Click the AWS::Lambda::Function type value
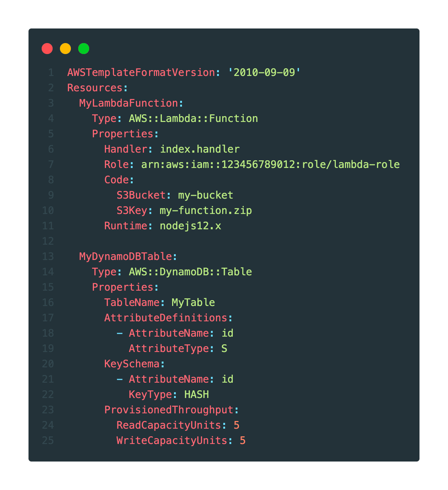Image resolution: width=448 pixels, height=490 pixels. 193,118
